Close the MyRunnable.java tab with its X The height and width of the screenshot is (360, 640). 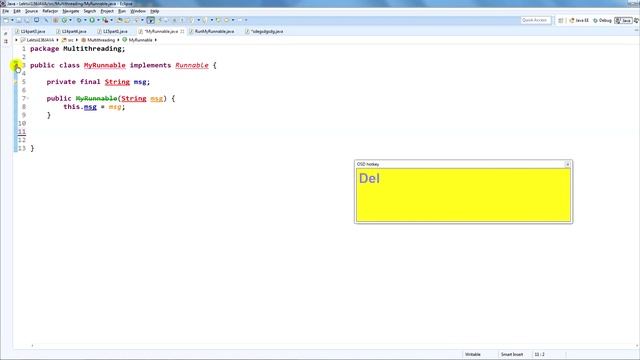pyautogui.click(x=182, y=31)
